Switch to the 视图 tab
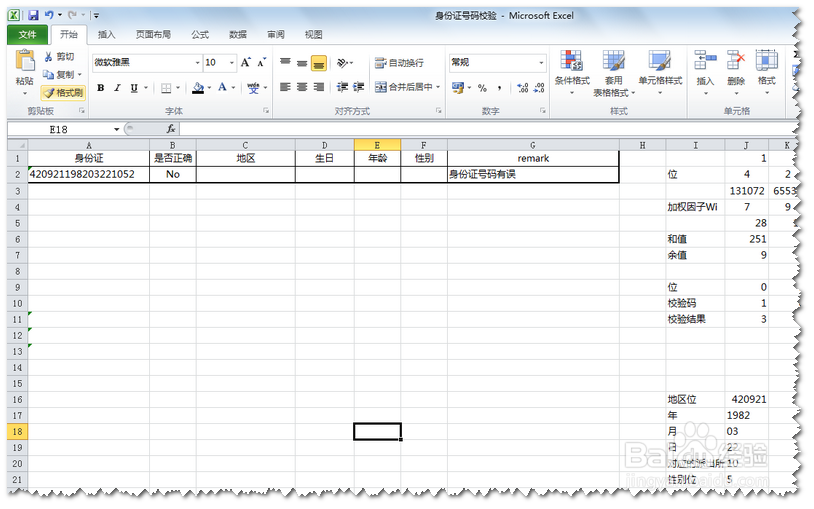This screenshot has height=509, width=814. click(x=314, y=34)
